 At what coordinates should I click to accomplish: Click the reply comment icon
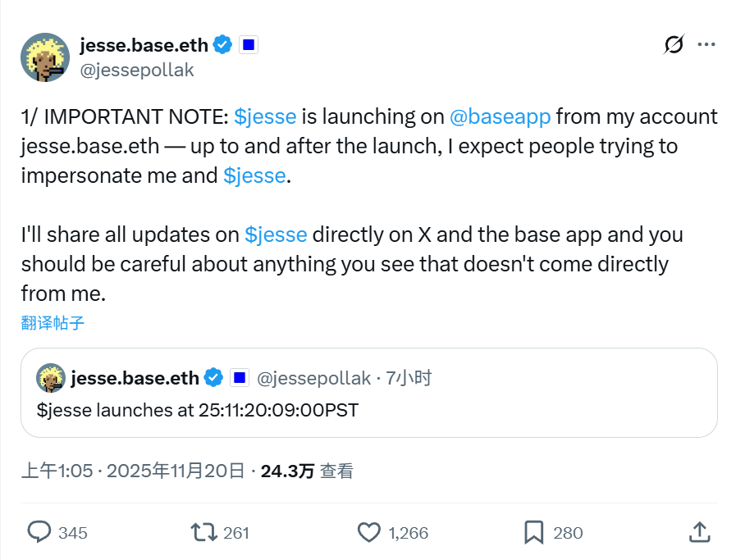(39, 532)
